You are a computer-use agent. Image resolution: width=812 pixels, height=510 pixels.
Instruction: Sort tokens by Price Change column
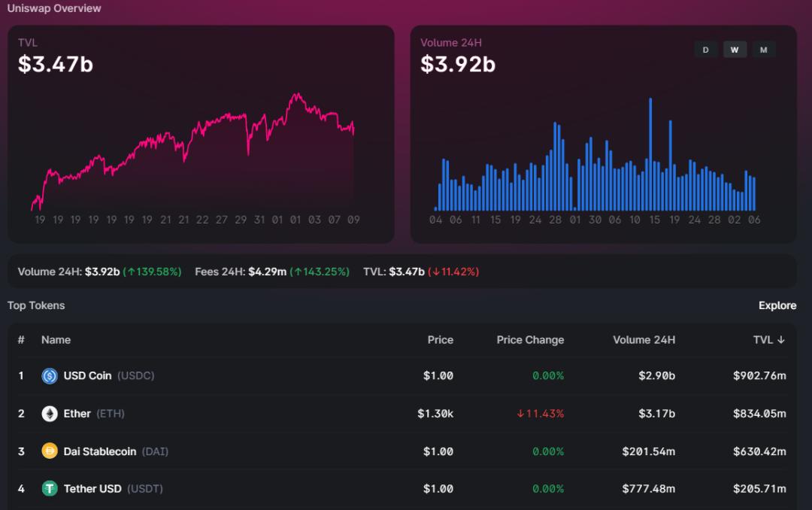[x=530, y=340]
